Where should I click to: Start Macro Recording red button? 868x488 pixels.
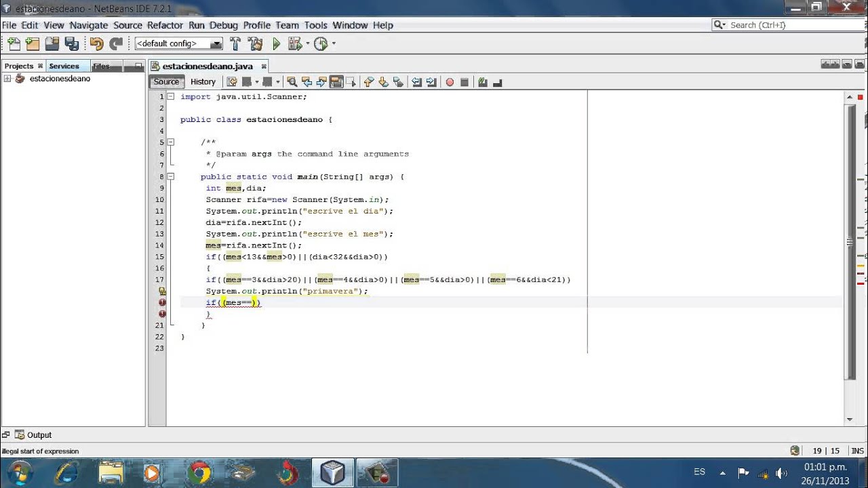(450, 82)
